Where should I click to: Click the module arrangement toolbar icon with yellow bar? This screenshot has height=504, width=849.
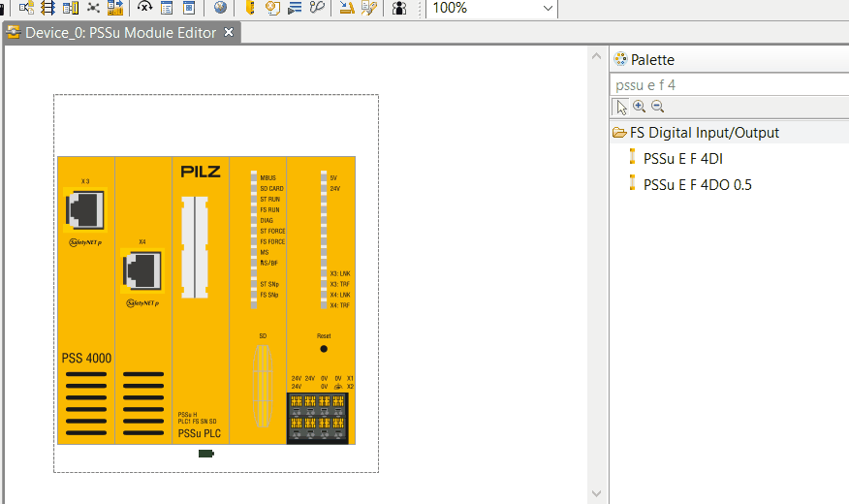point(71,8)
